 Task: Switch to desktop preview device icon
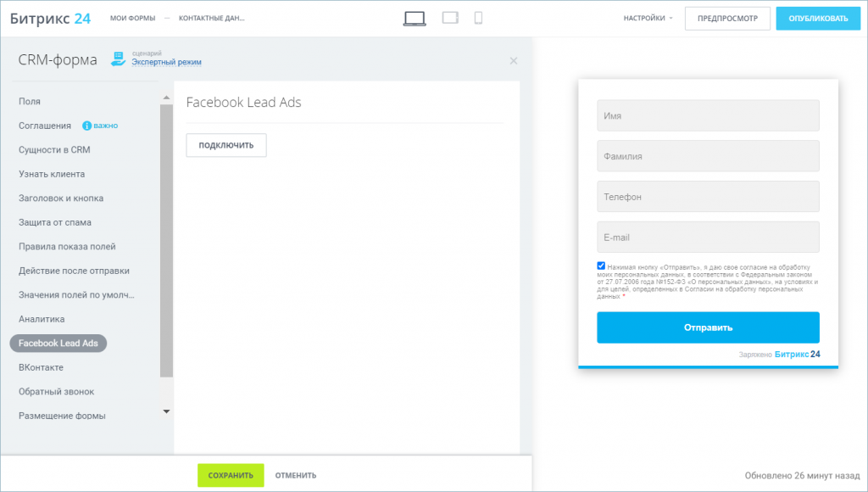pos(415,19)
